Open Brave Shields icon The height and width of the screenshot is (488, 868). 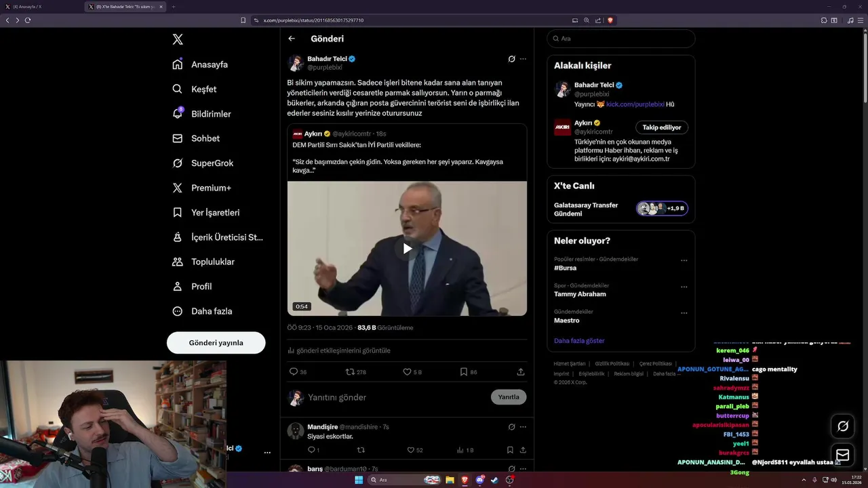[610, 20]
